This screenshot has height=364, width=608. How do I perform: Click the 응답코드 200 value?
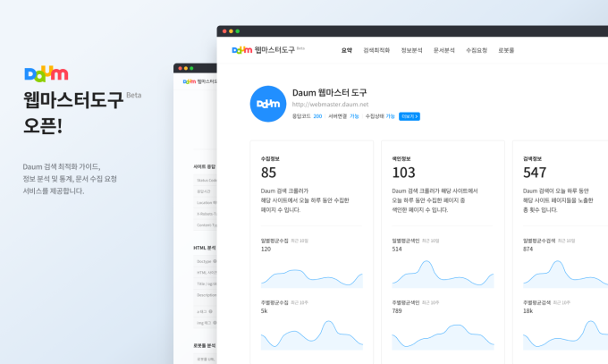pyautogui.click(x=317, y=116)
